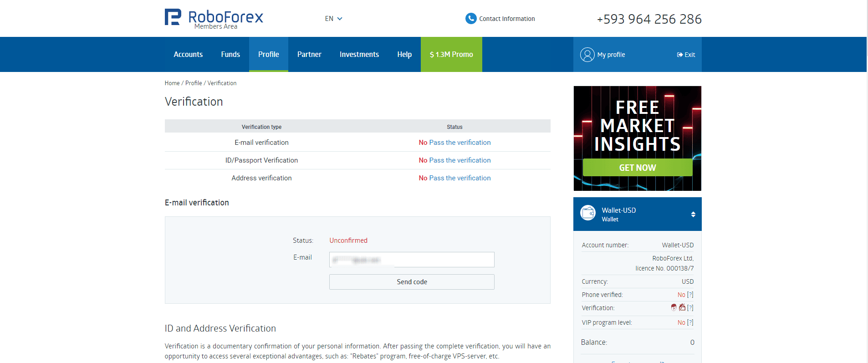Viewport: 868px width, 363px height.
Task: Click the Phone verified No value
Action: click(x=681, y=295)
